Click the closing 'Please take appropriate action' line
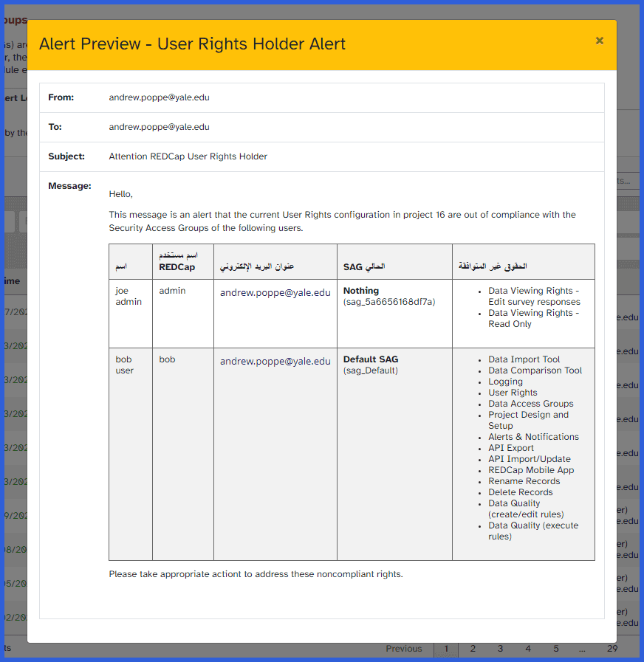644x662 pixels. point(256,574)
